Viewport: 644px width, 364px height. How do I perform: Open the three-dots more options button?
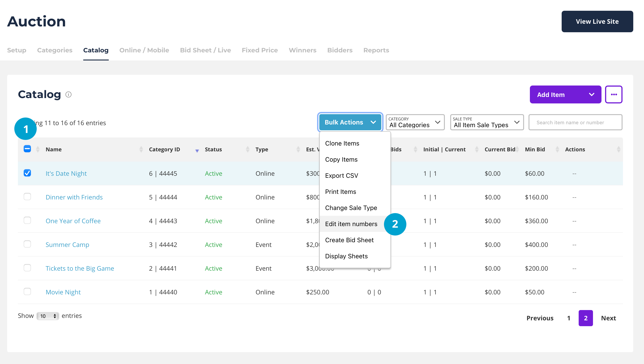[614, 94]
